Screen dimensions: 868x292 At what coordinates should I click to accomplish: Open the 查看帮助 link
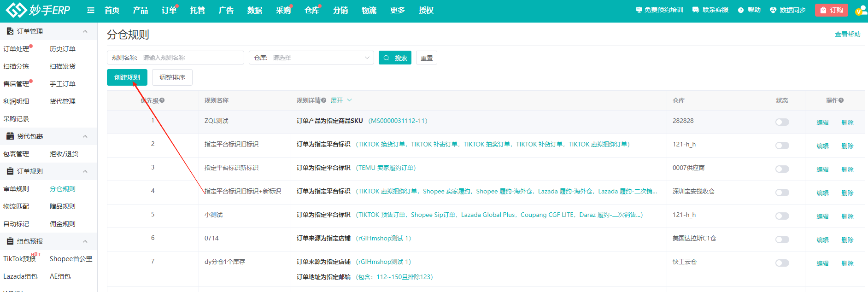(848, 34)
